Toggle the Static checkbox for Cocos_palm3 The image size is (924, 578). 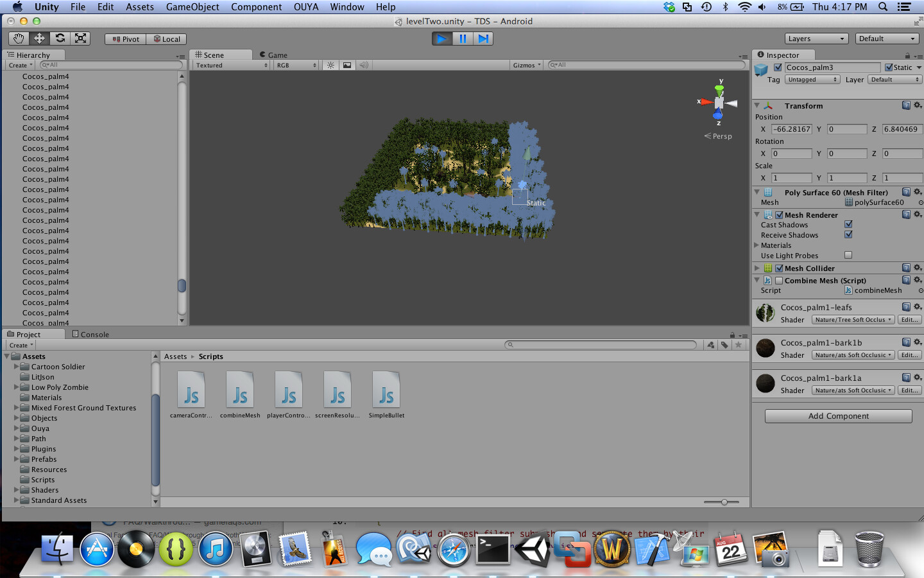[887, 67]
